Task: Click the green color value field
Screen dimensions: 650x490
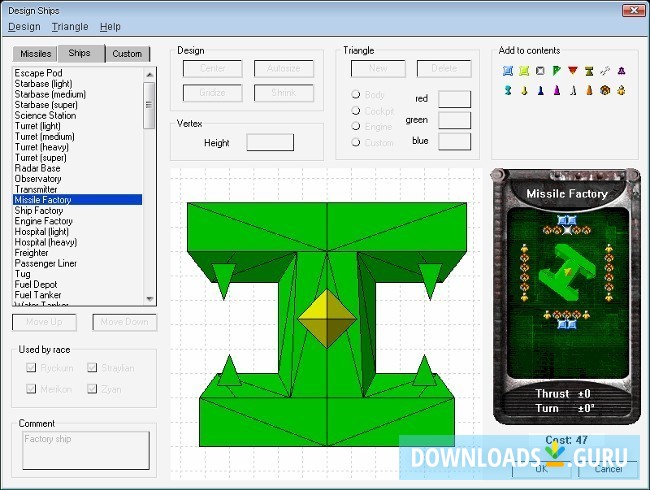Action: coord(454,120)
